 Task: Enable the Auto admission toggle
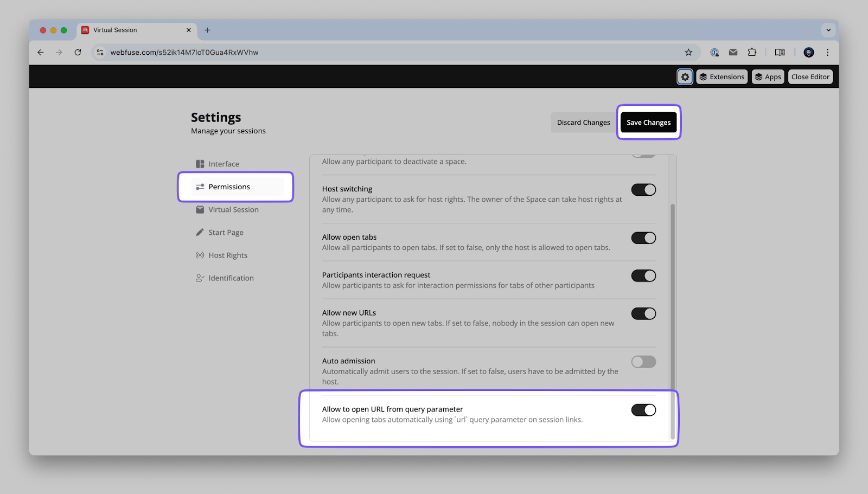[x=643, y=361]
